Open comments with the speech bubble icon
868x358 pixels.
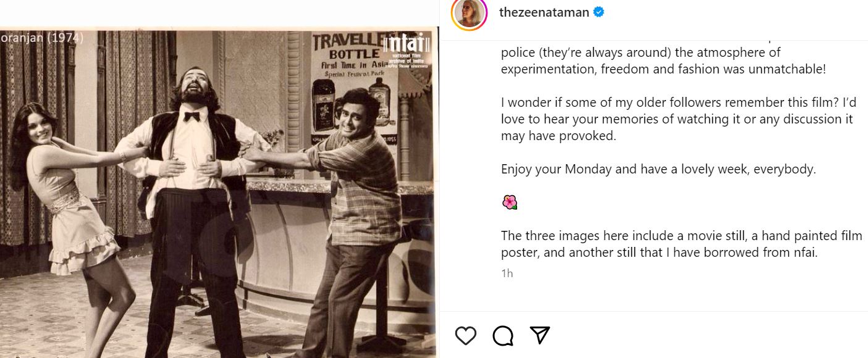click(503, 335)
